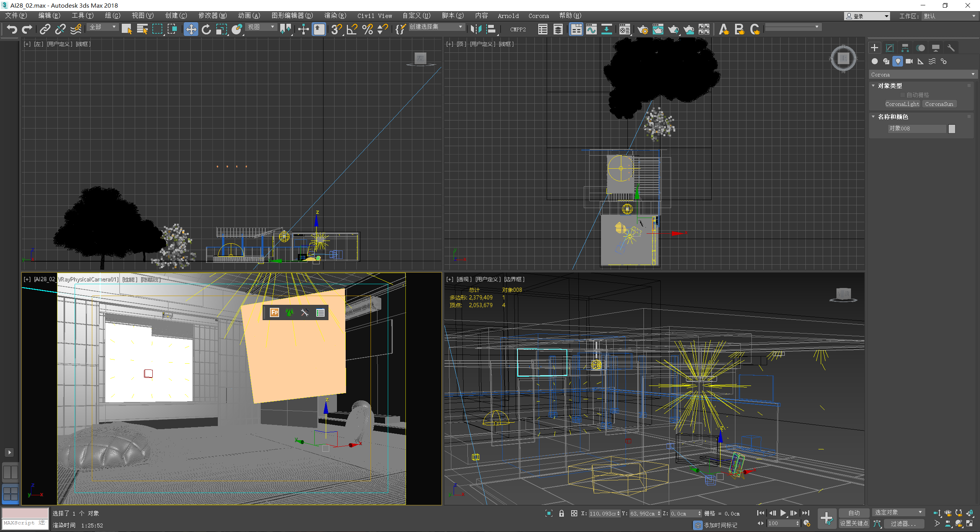Click Maximize Viewport toggle icon
This screenshot has width=980, height=532.
(970, 524)
